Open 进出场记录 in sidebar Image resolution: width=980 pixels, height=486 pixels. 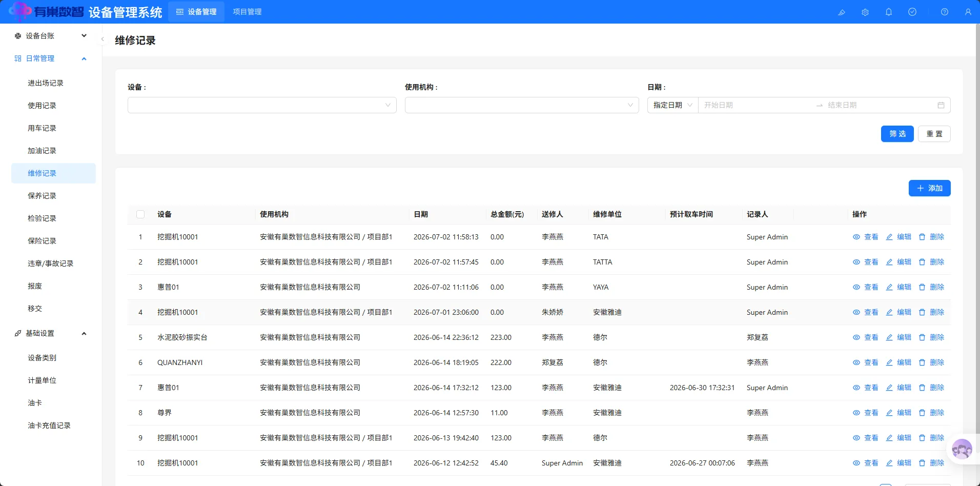[53, 83]
